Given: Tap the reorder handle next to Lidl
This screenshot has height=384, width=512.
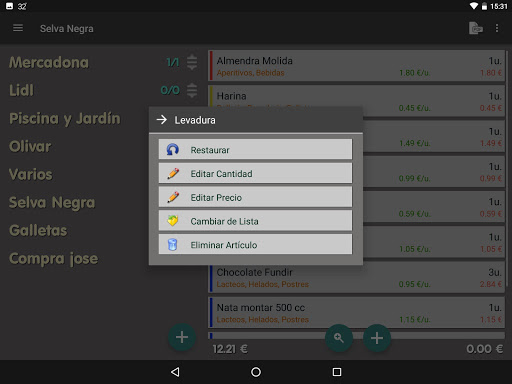Looking at the screenshot, I should click(x=192, y=90).
